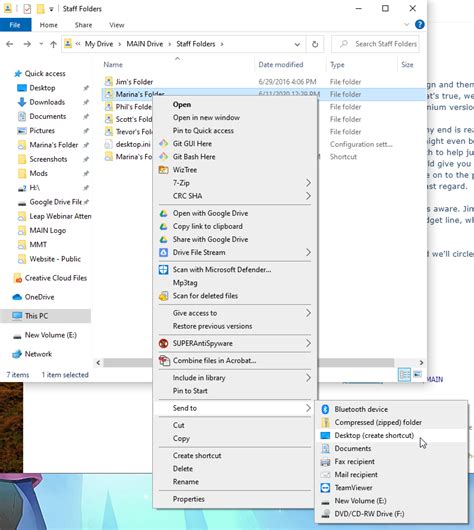This screenshot has height=530, width=474.
Task: Open the Home ribbon tab
Action: [x=49, y=25]
